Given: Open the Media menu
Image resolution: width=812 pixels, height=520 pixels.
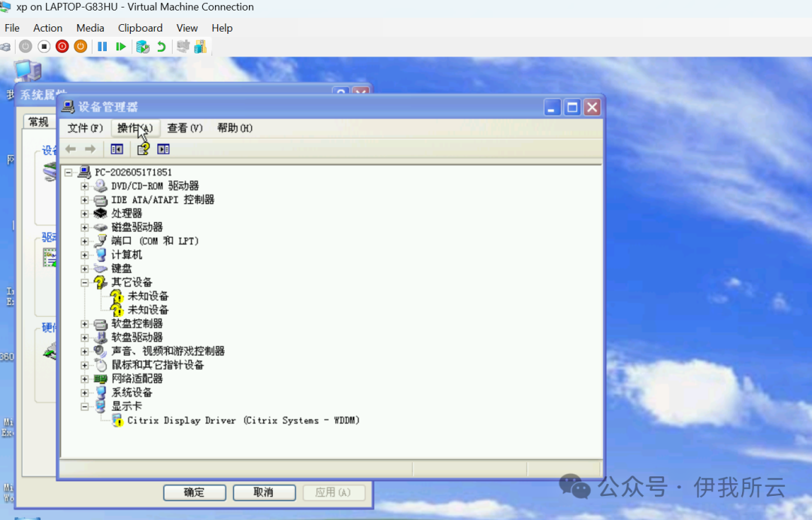Looking at the screenshot, I should (90, 28).
